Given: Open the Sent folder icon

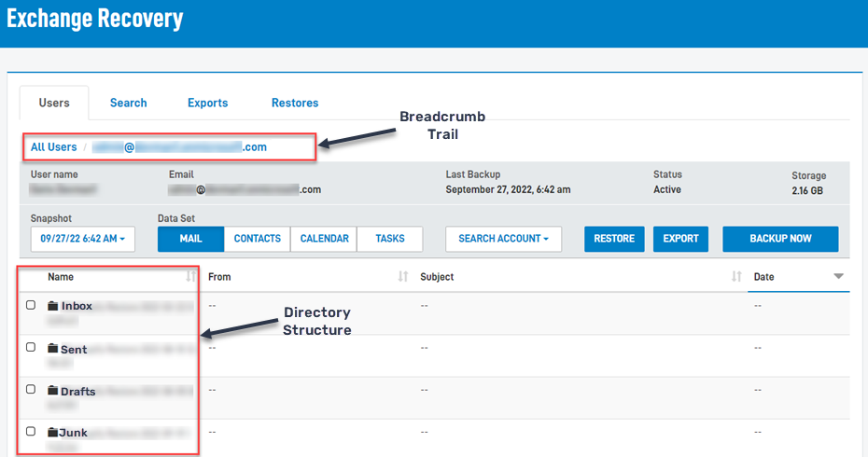Looking at the screenshot, I should point(52,348).
